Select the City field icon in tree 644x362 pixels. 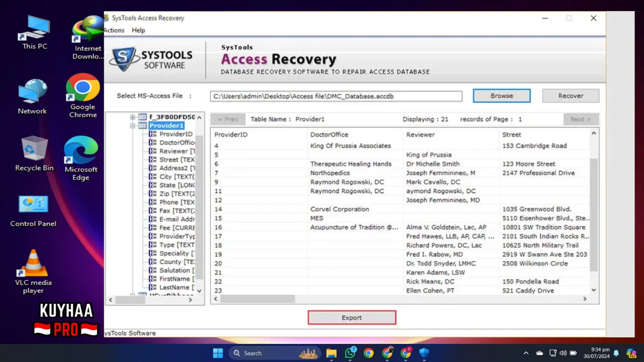(153, 177)
